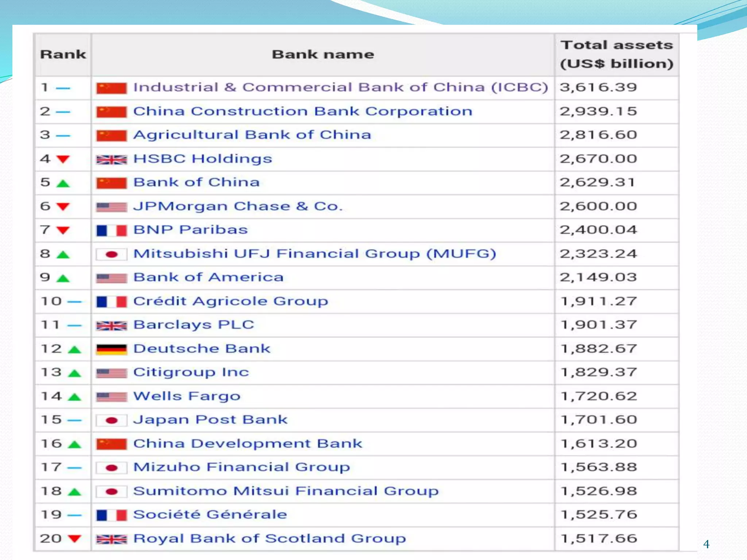This screenshot has width=747, height=560.
Task: Click the Japan flag beside Mitsubishi UFJ
Action: pos(112,254)
